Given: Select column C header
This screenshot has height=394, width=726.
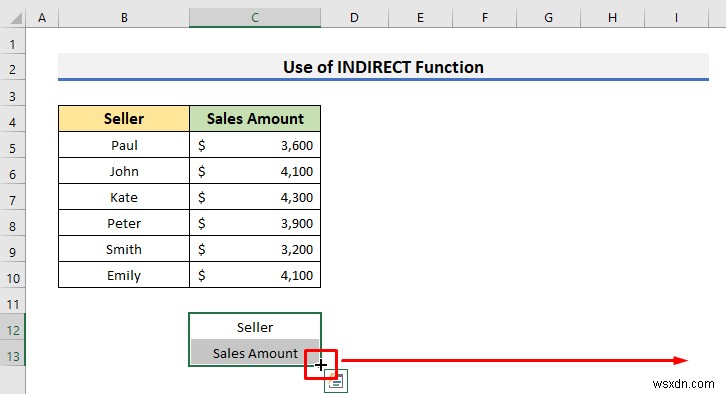Looking at the screenshot, I should pyautogui.click(x=255, y=18).
